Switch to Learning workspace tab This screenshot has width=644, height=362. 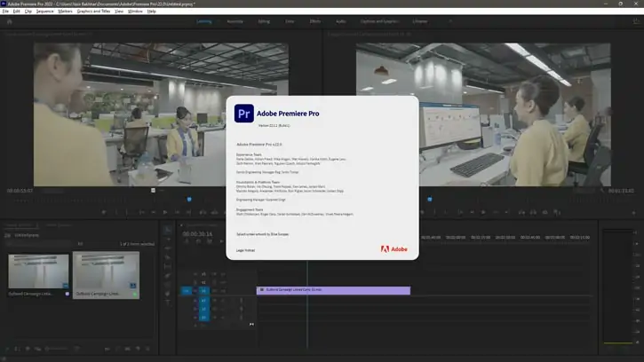(204, 21)
